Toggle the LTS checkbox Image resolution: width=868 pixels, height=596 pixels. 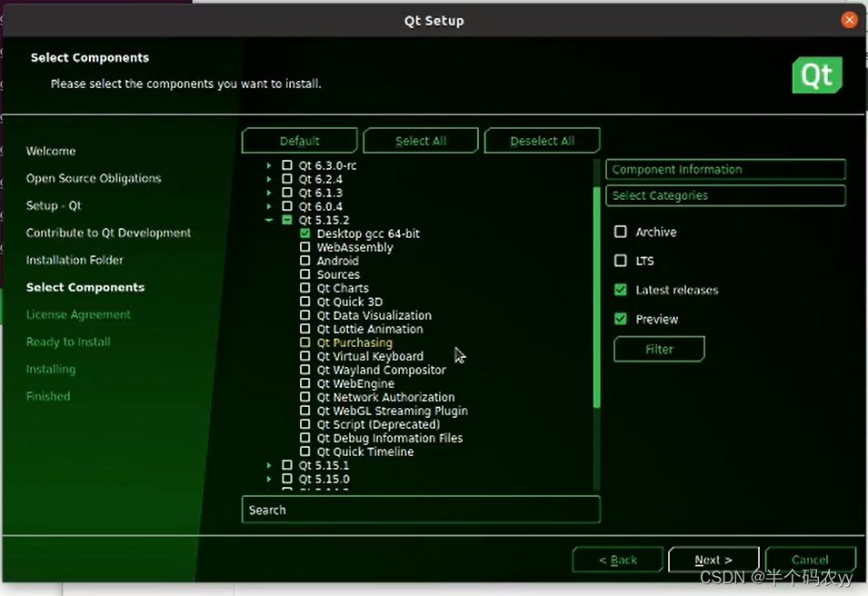coord(622,261)
